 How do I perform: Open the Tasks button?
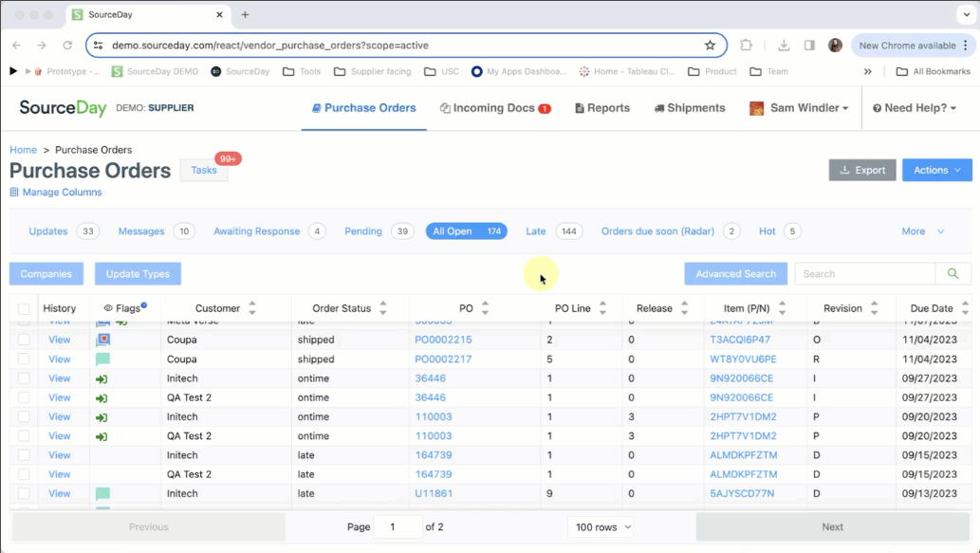204,170
